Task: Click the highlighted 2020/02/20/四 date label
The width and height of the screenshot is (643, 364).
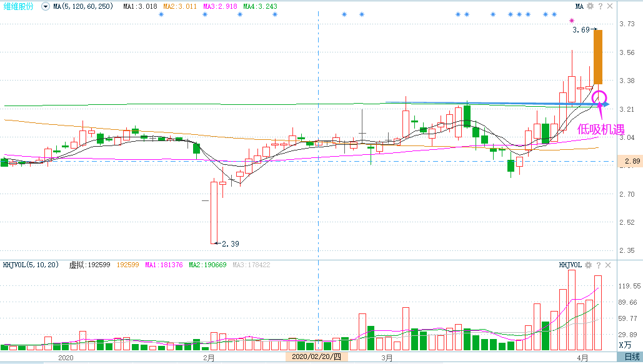Action: 317,357
